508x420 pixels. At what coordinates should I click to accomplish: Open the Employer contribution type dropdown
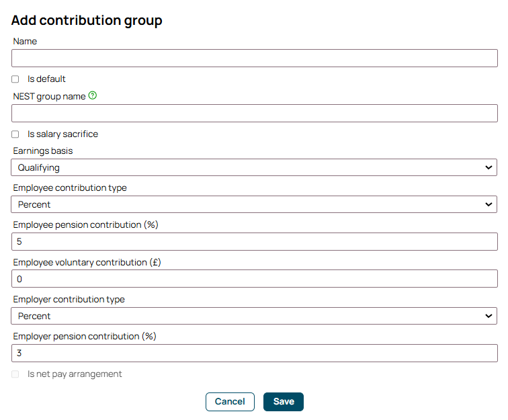[x=254, y=316]
